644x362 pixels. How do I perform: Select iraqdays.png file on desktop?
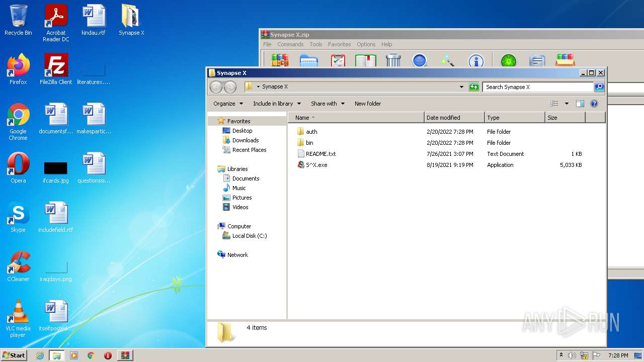[56, 271]
